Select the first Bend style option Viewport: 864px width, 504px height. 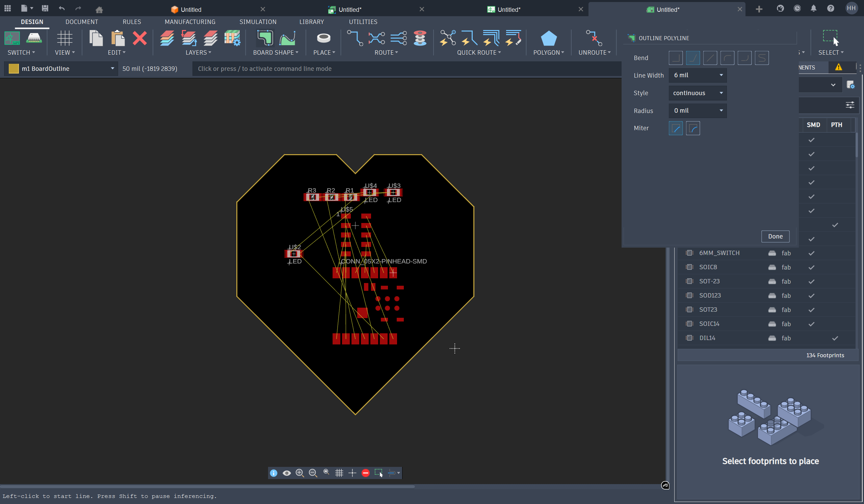(x=675, y=58)
